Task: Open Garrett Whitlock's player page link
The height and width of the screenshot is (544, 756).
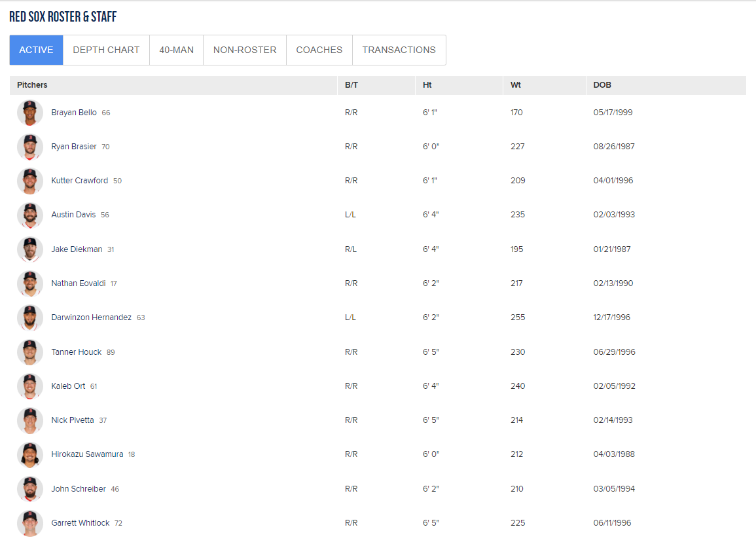Action: pyautogui.click(x=81, y=523)
